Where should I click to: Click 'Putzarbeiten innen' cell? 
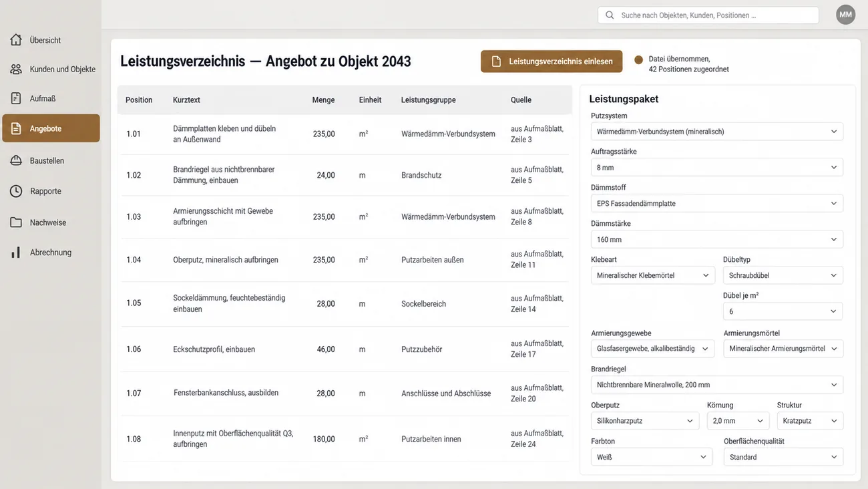pyautogui.click(x=431, y=439)
